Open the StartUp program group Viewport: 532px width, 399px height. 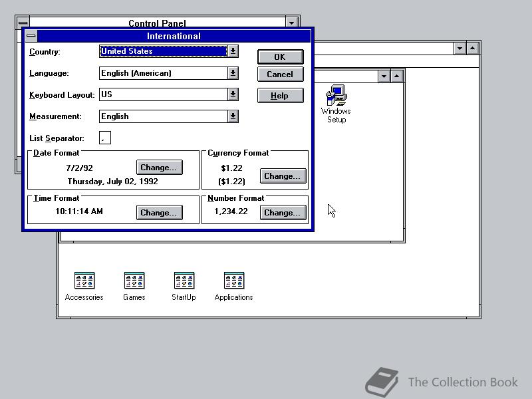(x=184, y=280)
